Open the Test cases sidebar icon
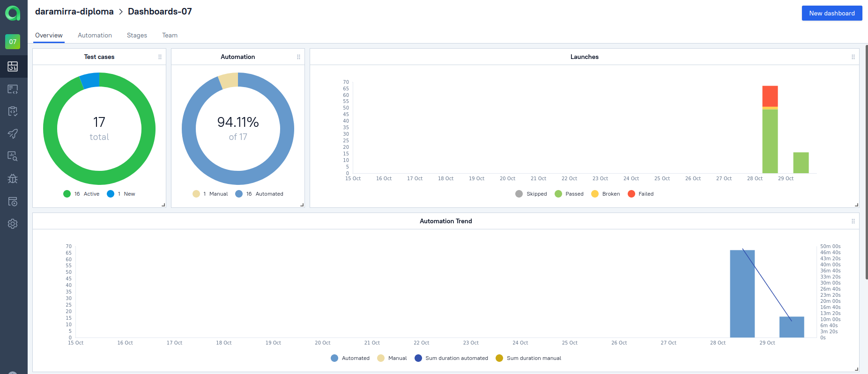Image resolution: width=868 pixels, height=374 pixels. coord(13,89)
